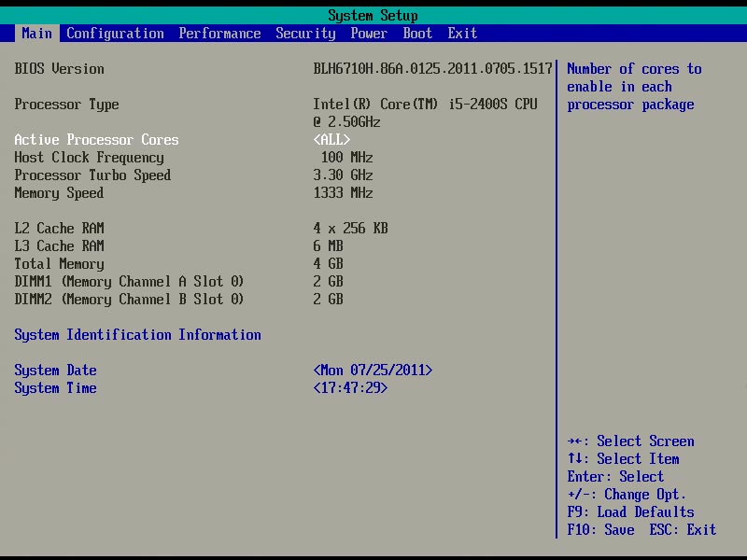Screen dimensions: 747x560
Task: Click the DIMM1 (Memory Channel A Slot 0) label
Action: [129, 282]
